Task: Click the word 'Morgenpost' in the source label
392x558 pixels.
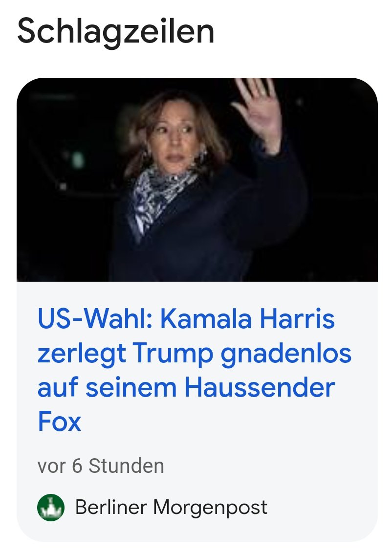Action: click(x=210, y=508)
